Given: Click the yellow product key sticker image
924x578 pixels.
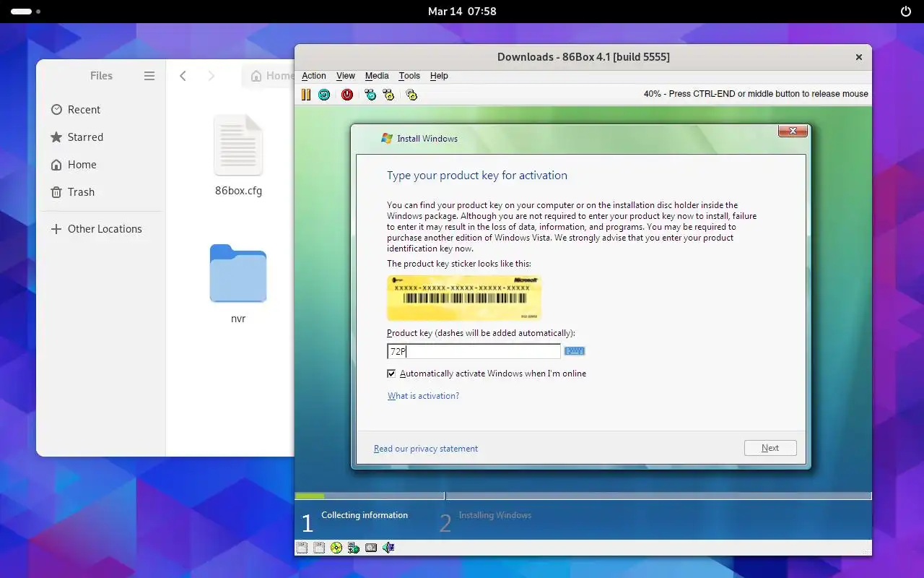Looking at the screenshot, I should click(x=463, y=297).
